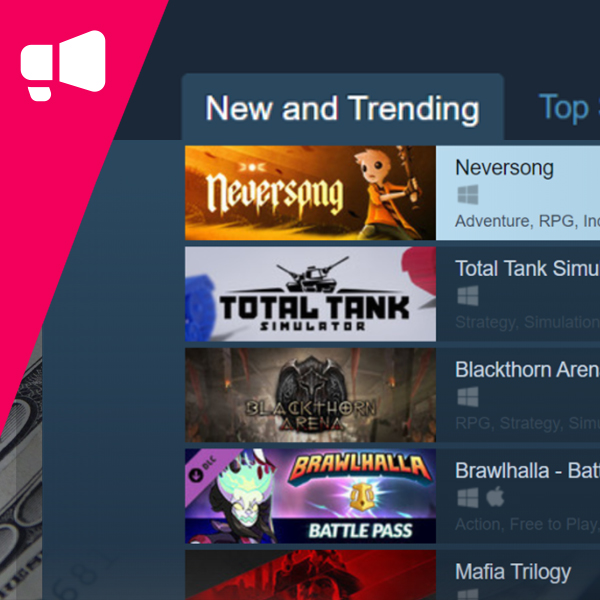
Task: Click the Blackthorn Arena thumbnail
Action: click(310, 395)
